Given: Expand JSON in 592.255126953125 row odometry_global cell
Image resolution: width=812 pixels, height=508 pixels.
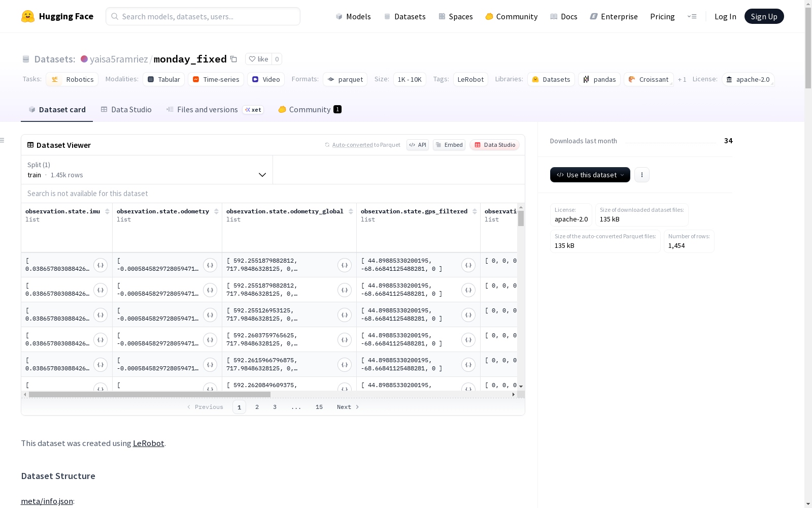Looking at the screenshot, I should point(345,315).
